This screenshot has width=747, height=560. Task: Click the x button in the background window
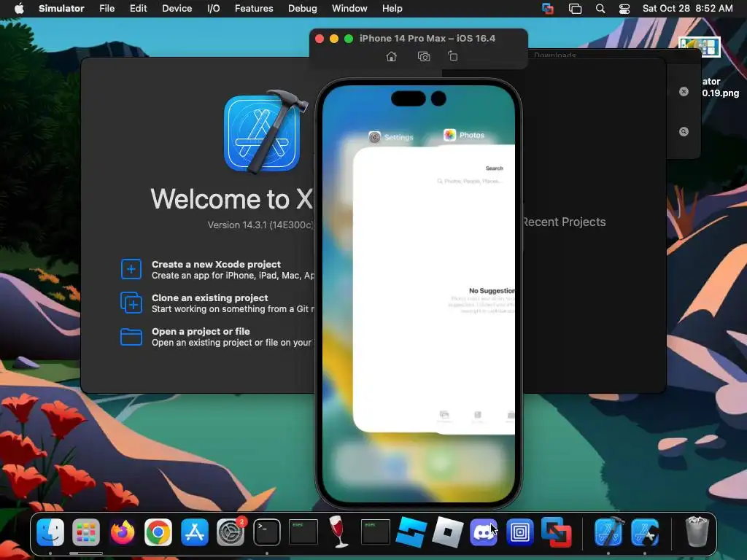click(684, 91)
